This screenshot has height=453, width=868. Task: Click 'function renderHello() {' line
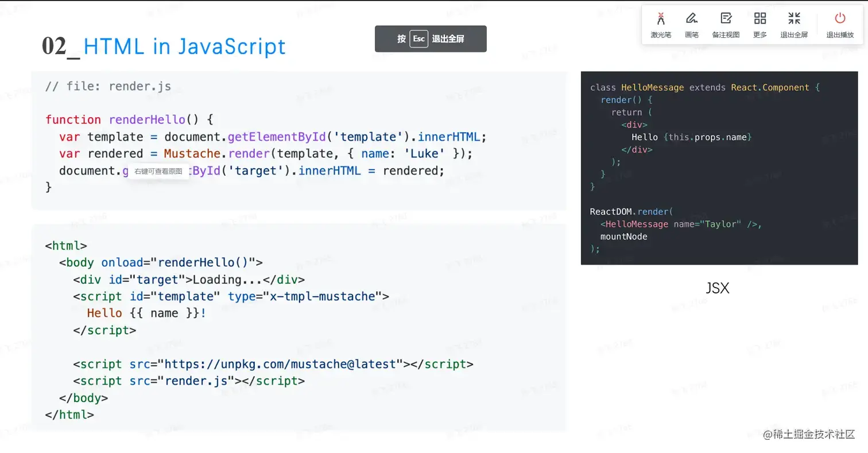pyautogui.click(x=129, y=120)
